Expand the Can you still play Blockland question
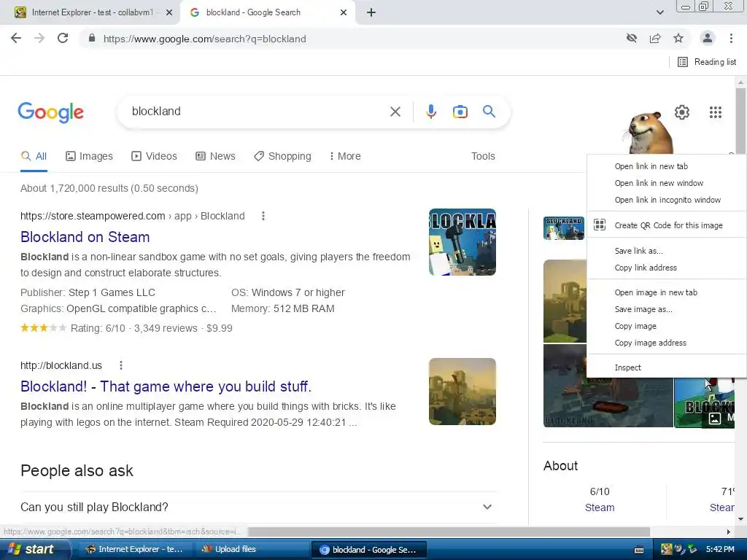Viewport: 747px width, 560px height. 258,507
